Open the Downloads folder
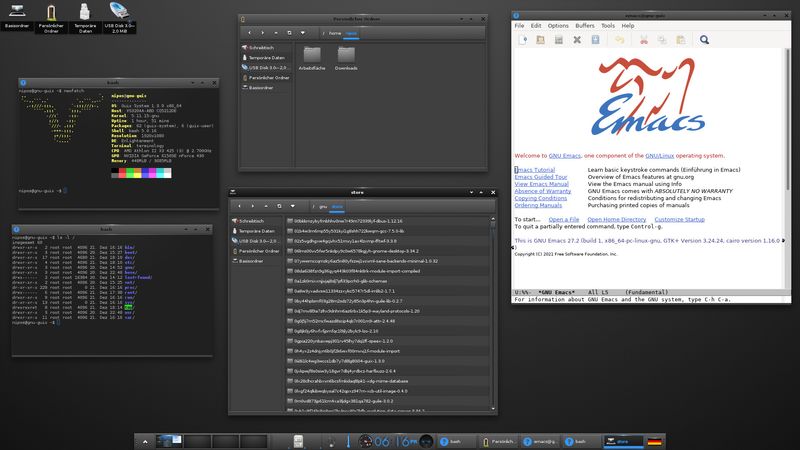This screenshot has height=450, width=800. tap(346, 58)
